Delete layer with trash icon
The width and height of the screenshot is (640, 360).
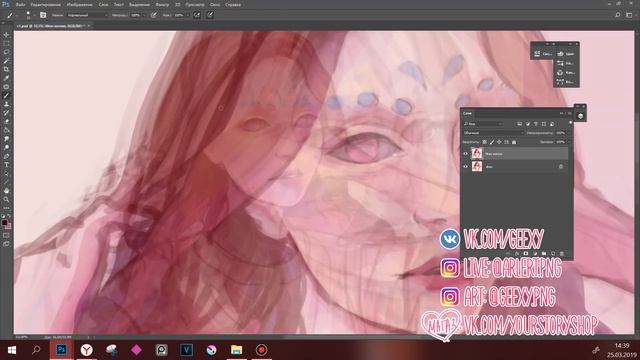click(x=562, y=254)
